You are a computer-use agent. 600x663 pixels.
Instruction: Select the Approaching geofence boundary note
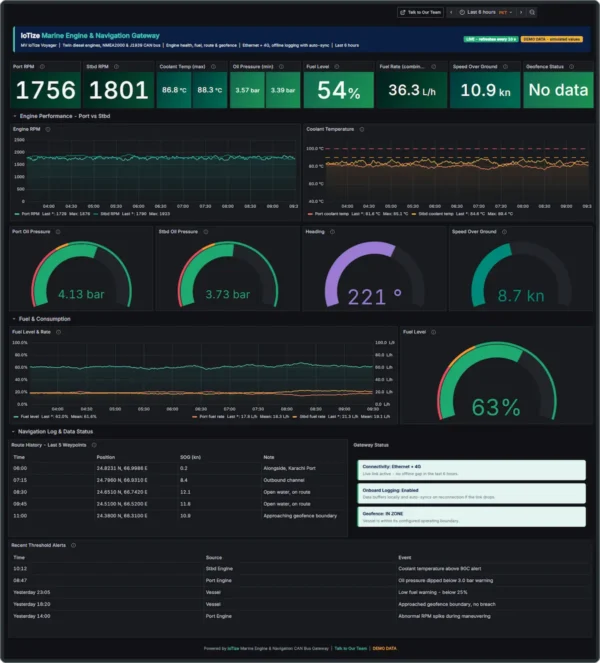point(300,516)
